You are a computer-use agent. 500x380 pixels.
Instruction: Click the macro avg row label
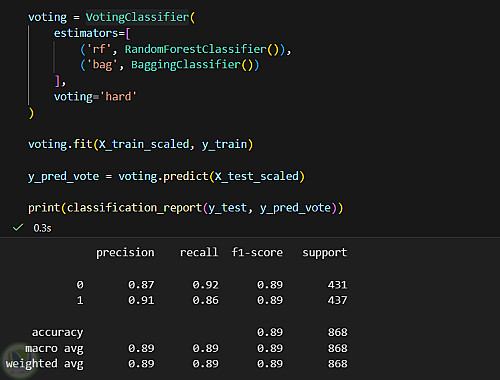coord(54,348)
